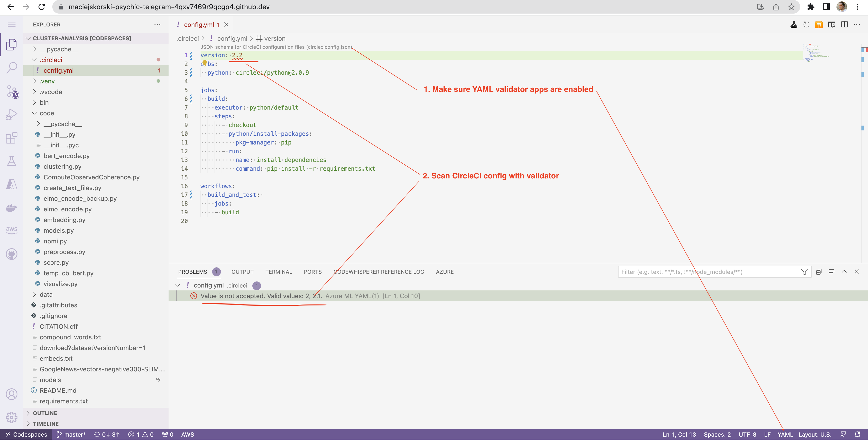The image size is (868, 440).
Task: Click the browser address bar URL
Action: 169,7
